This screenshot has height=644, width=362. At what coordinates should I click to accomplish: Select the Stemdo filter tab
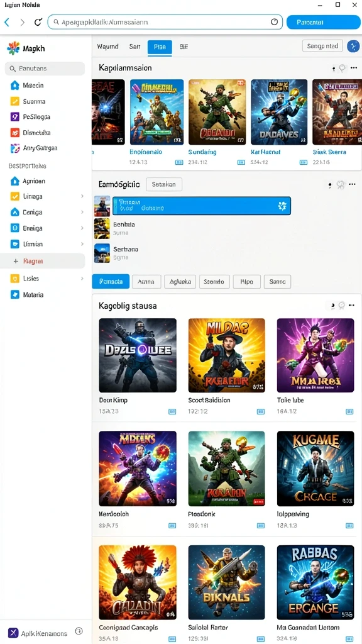click(x=214, y=282)
